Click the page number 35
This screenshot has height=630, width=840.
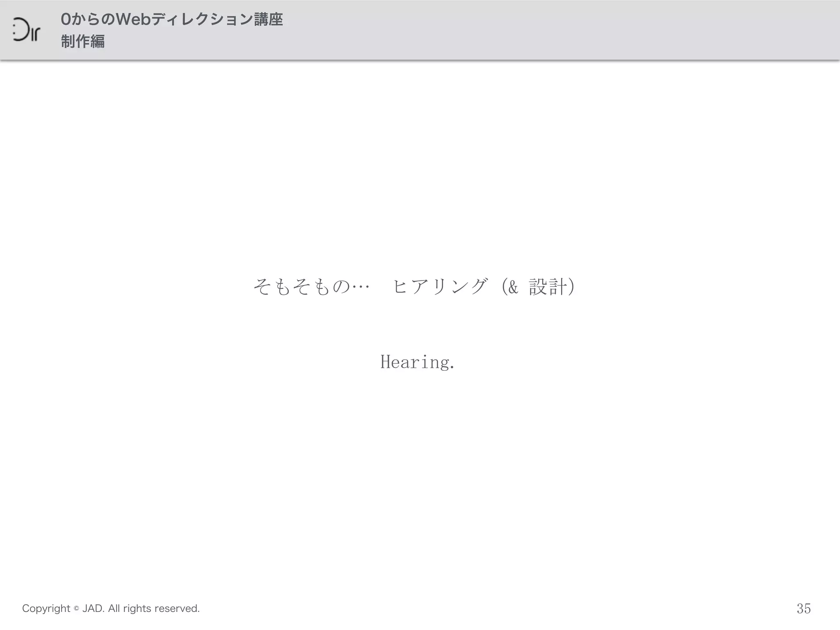click(x=804, y=609)
